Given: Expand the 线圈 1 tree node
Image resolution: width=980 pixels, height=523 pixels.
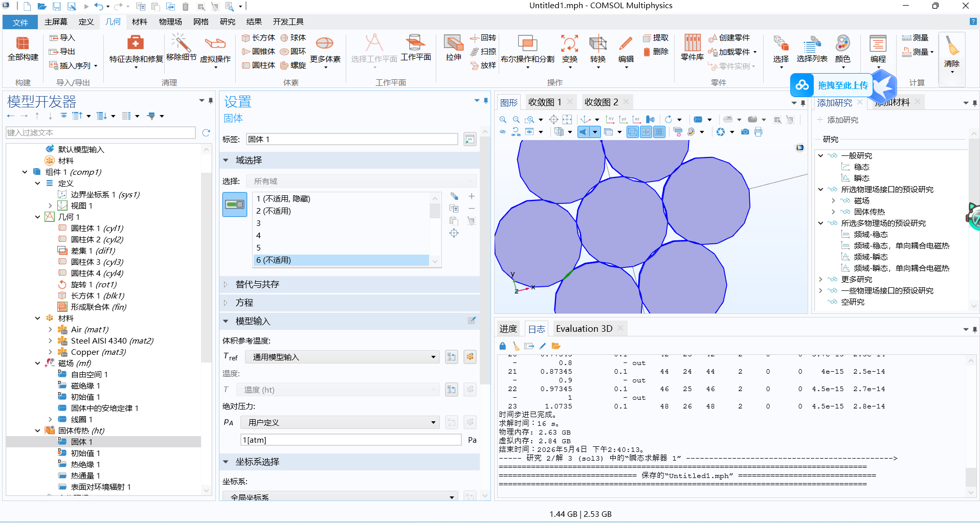Looking at the screenshot, I should tap(50, 420).
